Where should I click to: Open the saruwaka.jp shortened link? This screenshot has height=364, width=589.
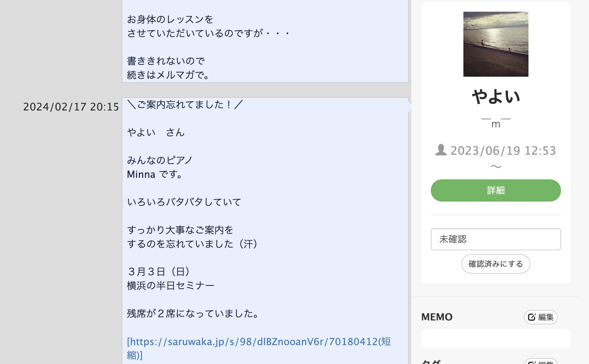coord(259,348)
